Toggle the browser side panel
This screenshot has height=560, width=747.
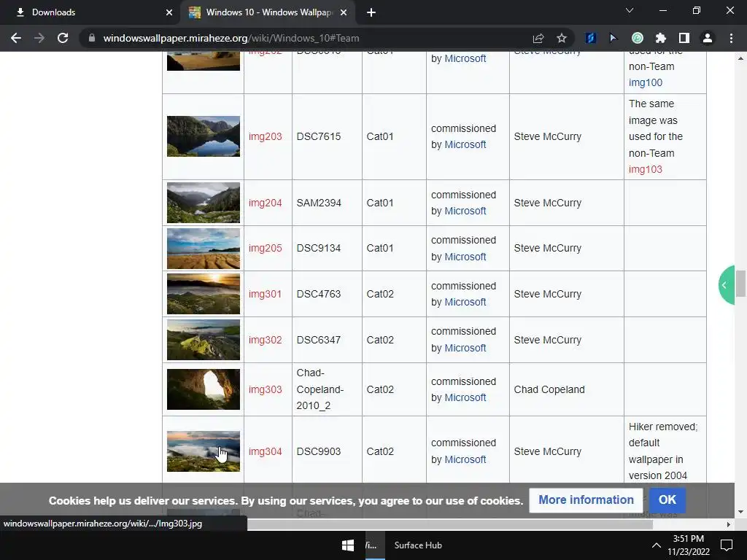[684, 38]
